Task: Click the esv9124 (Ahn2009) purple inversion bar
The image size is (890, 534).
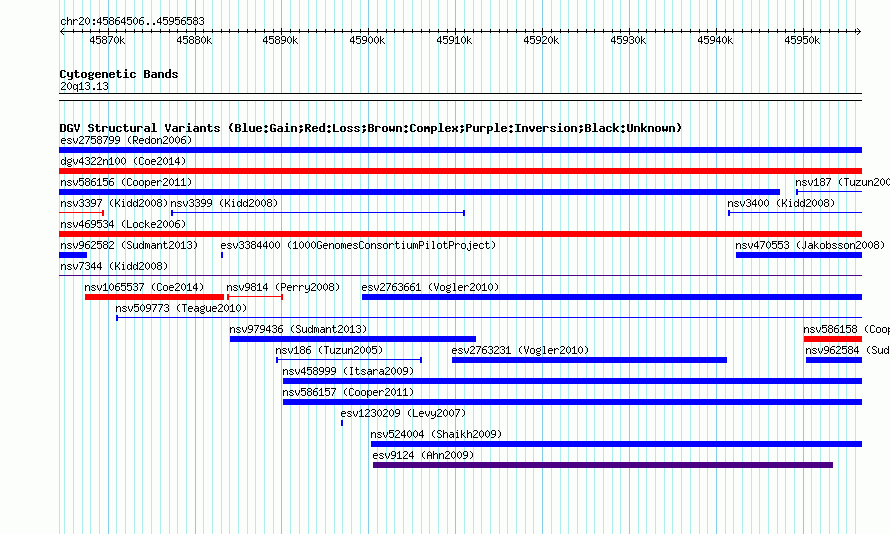Action: click(603, 465)
